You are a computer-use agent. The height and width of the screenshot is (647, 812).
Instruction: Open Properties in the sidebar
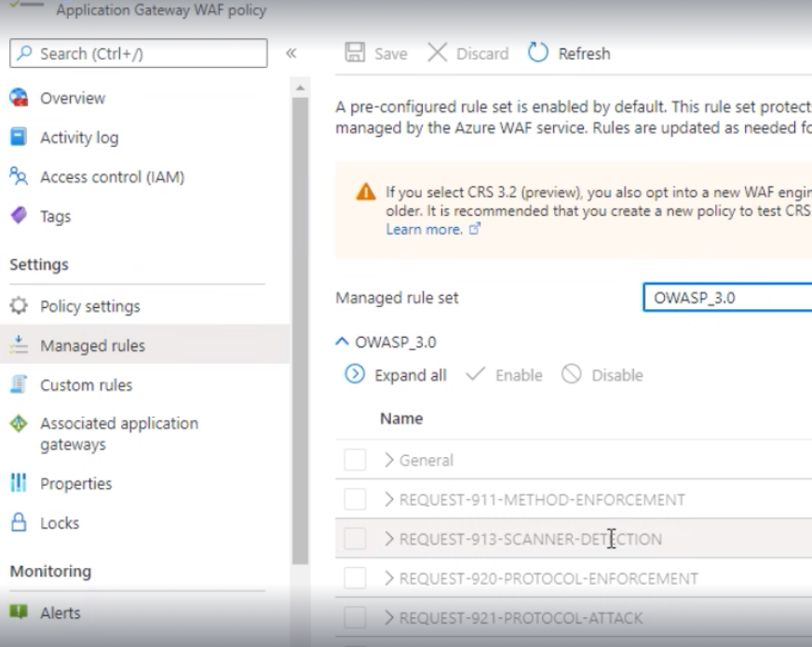coord(76,483)
